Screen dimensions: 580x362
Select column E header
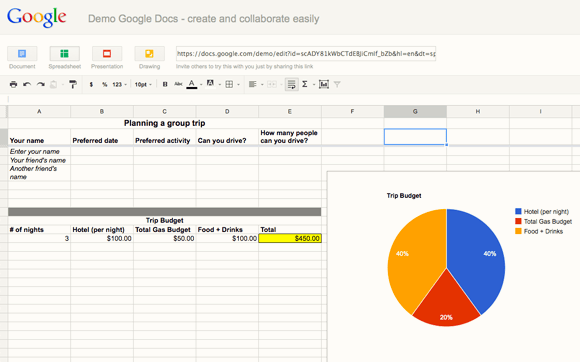[x=290, y=111]
